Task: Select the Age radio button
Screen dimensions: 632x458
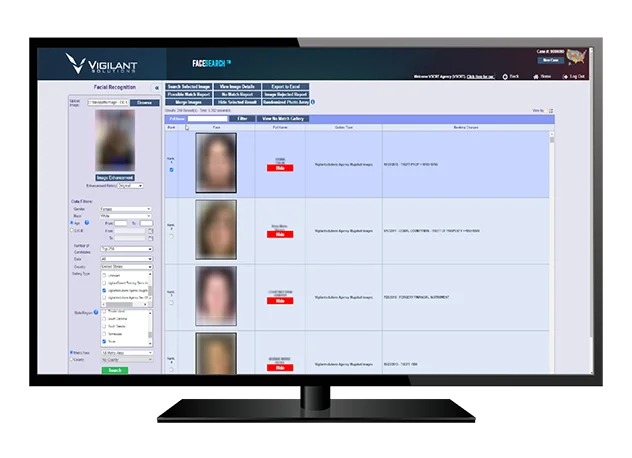Action: pyautogui.click(x=70, y=222)
